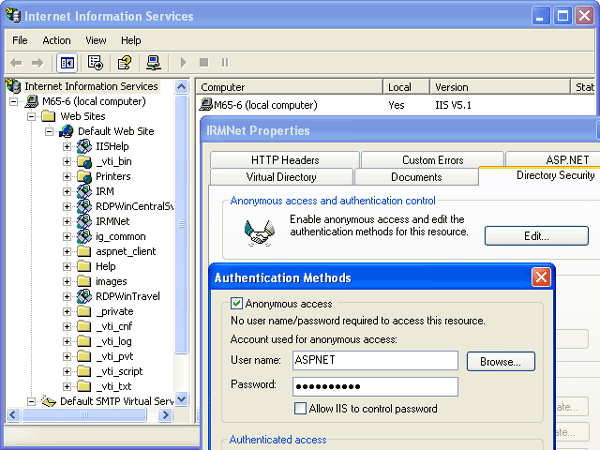Click the tree scroll right arrow

click(165, 414)
